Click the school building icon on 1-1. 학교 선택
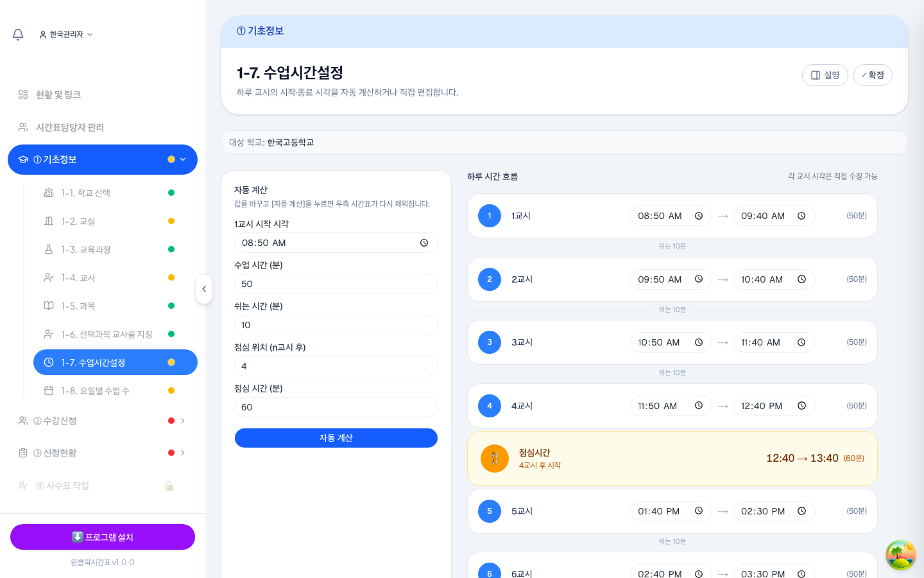The width and height of the screenshot is (924, 578). 49,193
